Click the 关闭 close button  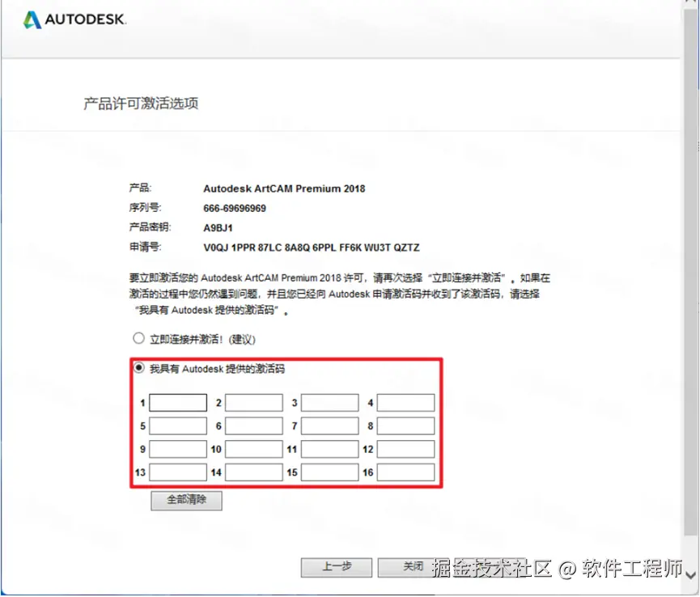coord(413,567)
